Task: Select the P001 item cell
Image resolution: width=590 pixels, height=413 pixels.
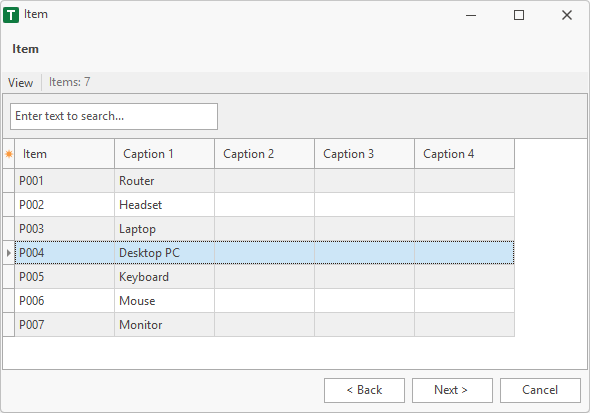Action: point(64,181)
